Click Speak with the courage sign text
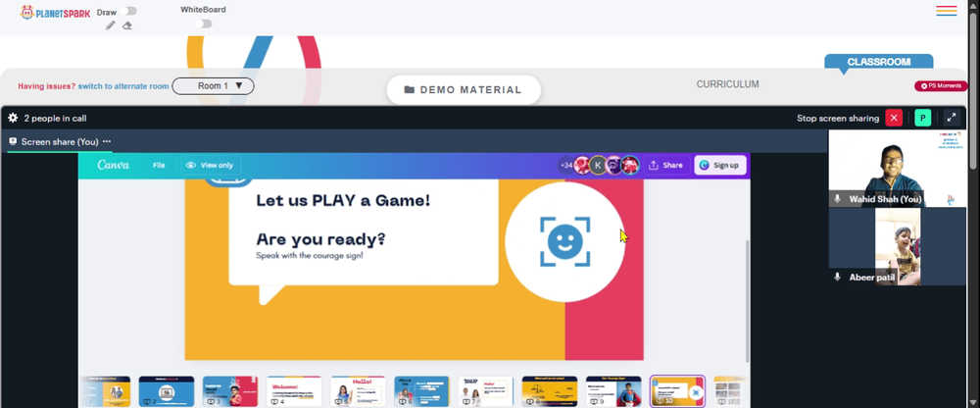The height and width of the screenshot is (408, 980). pos(310,255)
